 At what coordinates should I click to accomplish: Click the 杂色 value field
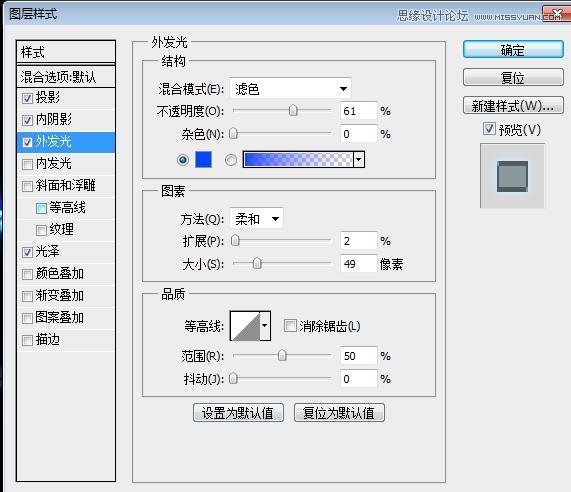[x=358, y=134]
